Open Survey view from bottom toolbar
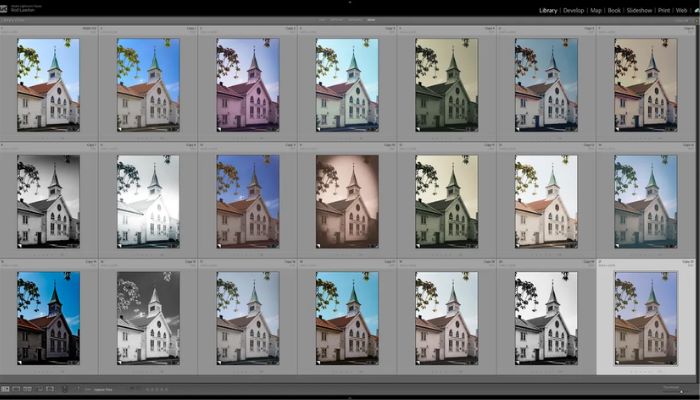The image size is (700, 400). [x=38, y=388]
